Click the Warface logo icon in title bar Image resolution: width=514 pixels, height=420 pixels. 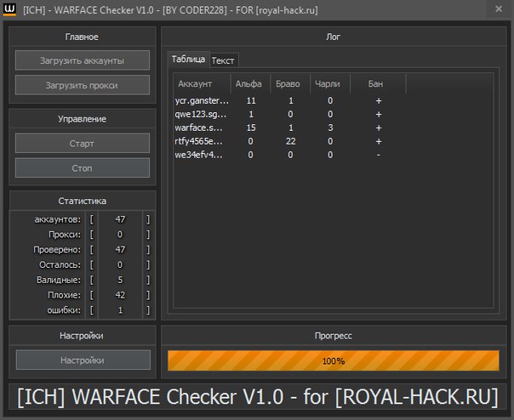9,9
